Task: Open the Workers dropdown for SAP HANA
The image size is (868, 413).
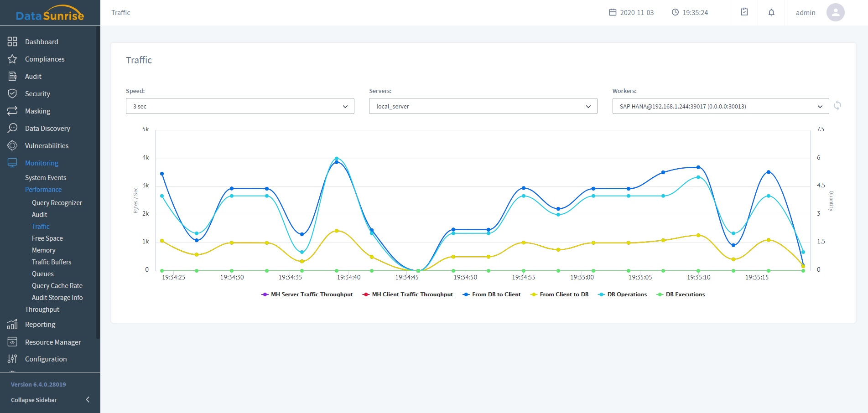Action: [x=720, y=106]
